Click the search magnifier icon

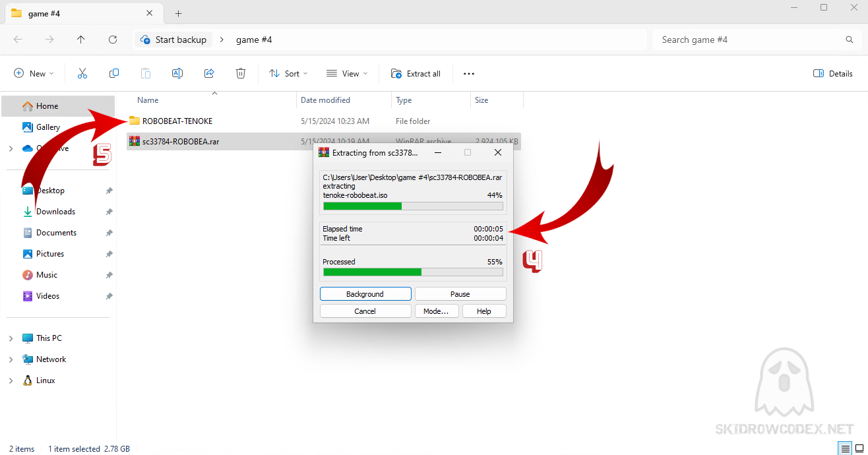tap(850, 40)
